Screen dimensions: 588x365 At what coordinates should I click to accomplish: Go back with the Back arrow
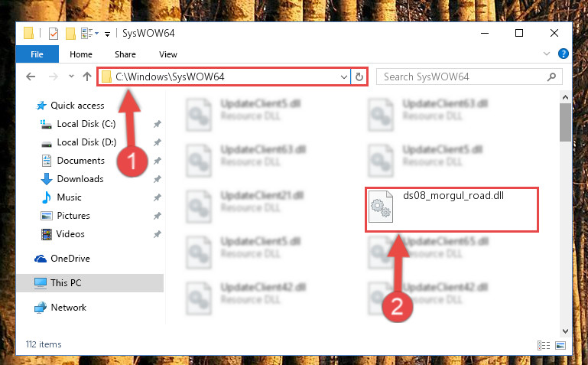coord(31,77)
